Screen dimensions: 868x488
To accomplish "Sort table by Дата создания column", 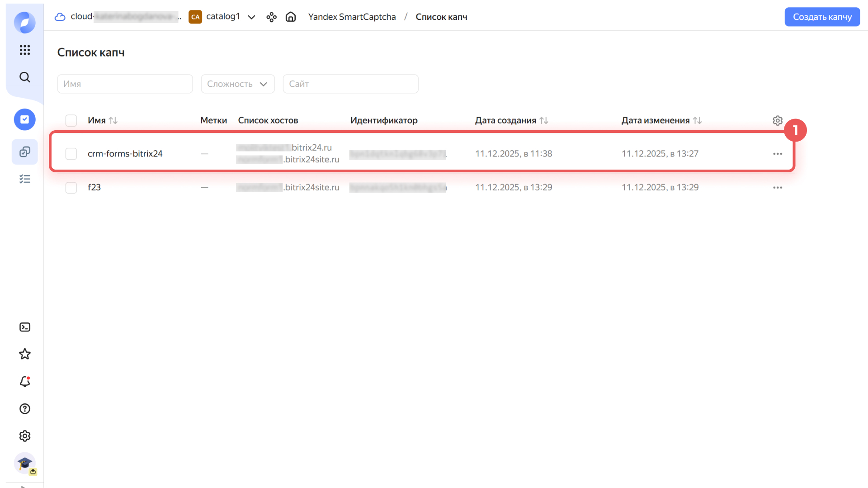I will click(x=543, y=121).
